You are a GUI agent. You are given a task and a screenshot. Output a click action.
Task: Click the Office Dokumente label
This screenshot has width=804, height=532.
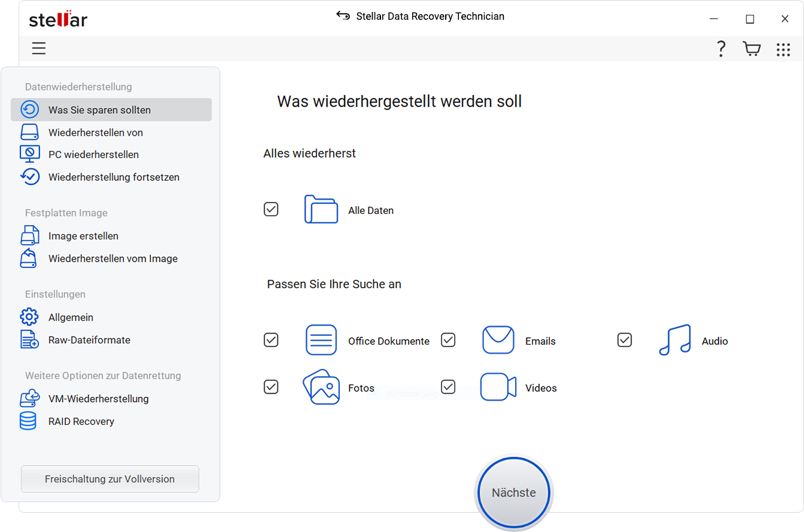click(389, 341)
